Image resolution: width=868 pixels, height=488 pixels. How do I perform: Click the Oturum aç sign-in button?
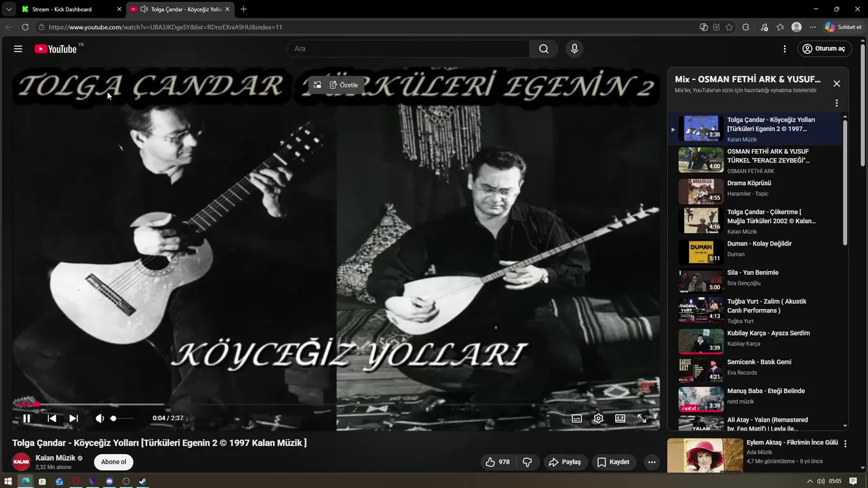coord(824,49)
